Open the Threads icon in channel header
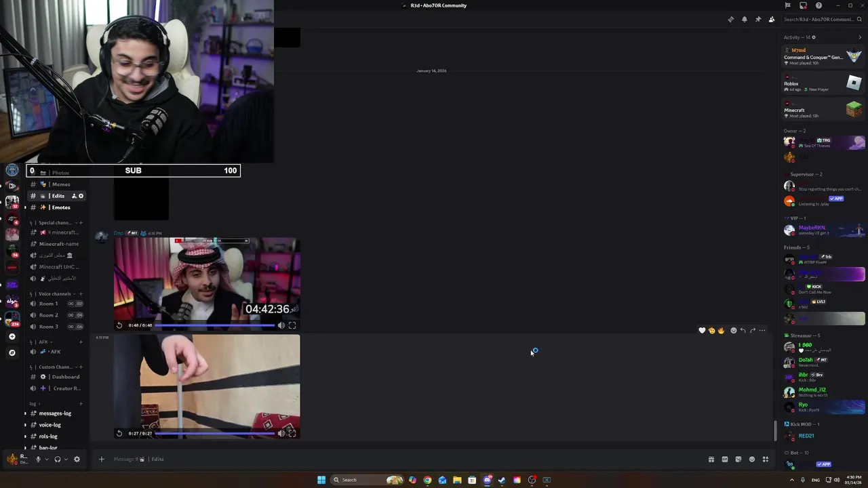868x488 pixels. (730, 19)
